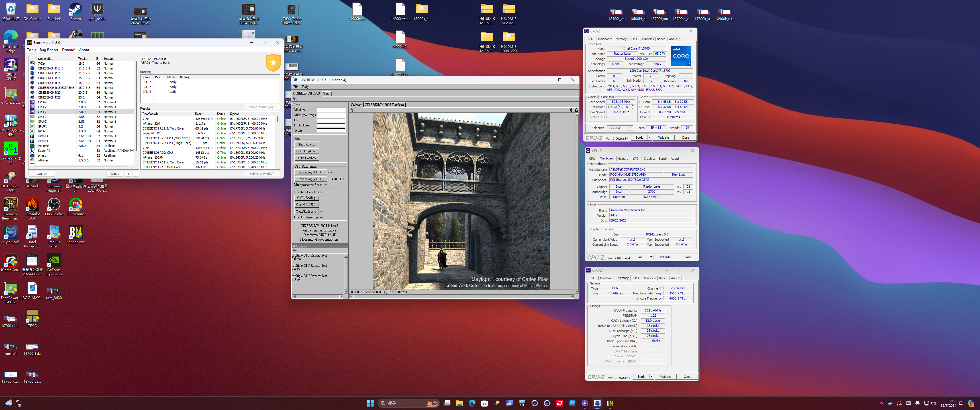Image resolution: width=980 pixels, height=410 pixels.
Task: Click Start all tests in Cinebench
Action: click(x=307, y=145)
